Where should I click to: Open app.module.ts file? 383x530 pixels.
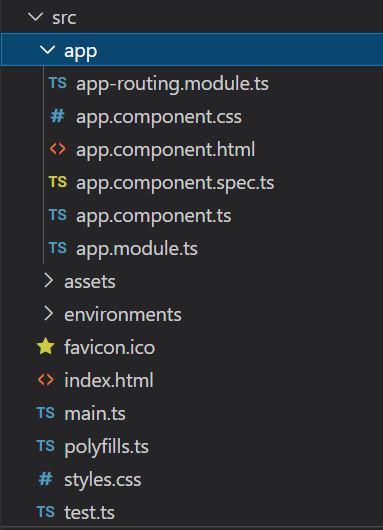click(137, 249)
